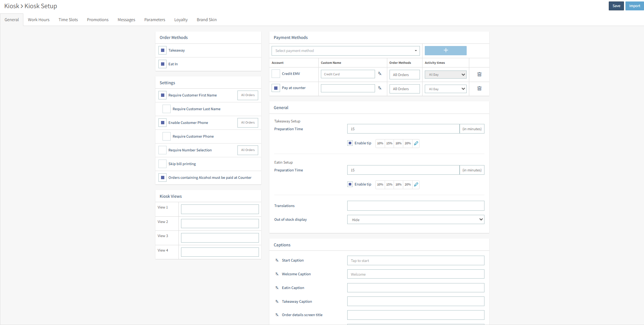
Task: Enable Skip bill printing checkbox
Action: coord(162,164)
